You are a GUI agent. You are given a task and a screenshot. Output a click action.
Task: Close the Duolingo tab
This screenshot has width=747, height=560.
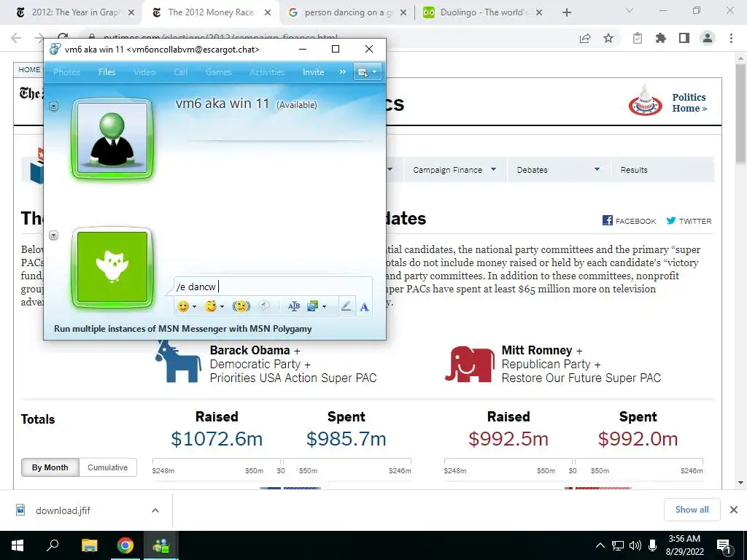click(x=539, y=12)
